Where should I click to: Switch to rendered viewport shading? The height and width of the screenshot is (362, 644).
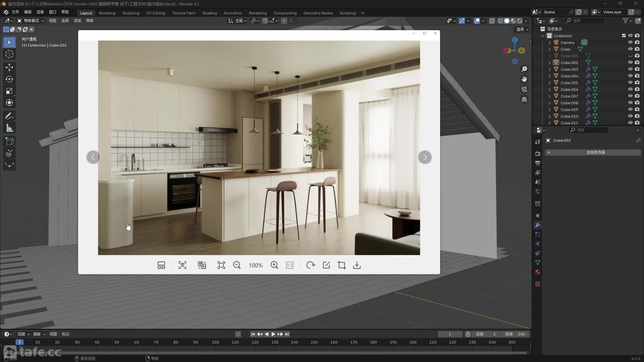[x=520, y=21]
